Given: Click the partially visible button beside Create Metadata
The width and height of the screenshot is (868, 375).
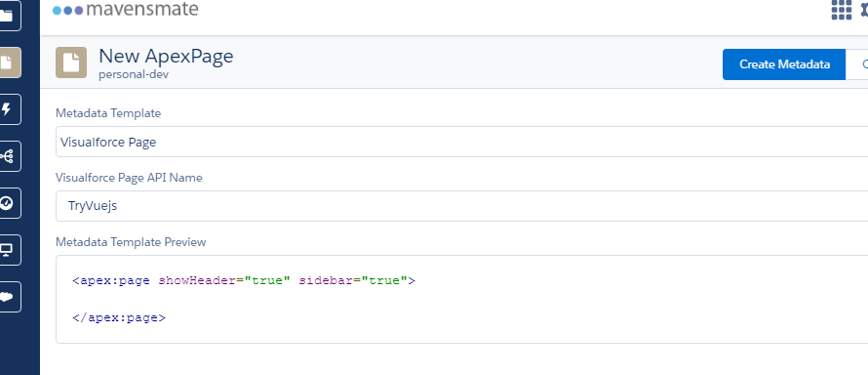Looking at the screenshot, I should coord(857,64).
